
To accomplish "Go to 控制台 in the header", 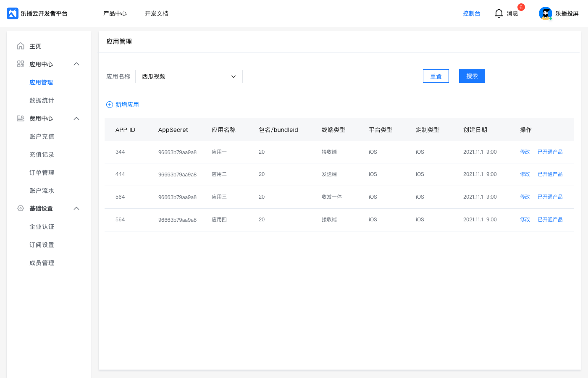I will 471,13.
